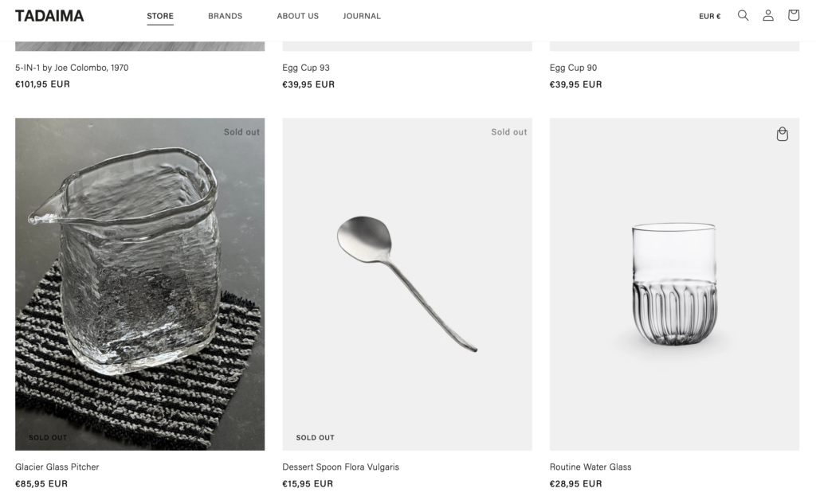Open the EUR € currency selector

click(709, 16)
